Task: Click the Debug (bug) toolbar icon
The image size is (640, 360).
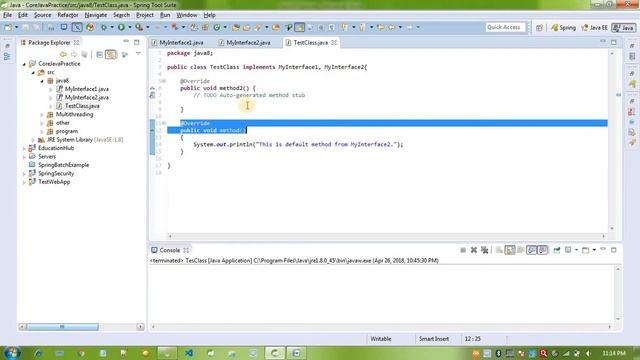Action: (x=104, y=27)
